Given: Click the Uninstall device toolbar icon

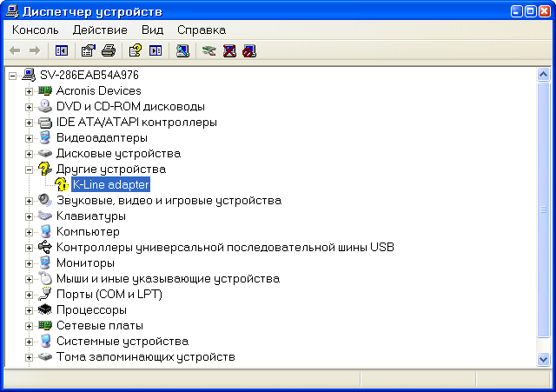Looking at the screenshot, I should 229,50.
